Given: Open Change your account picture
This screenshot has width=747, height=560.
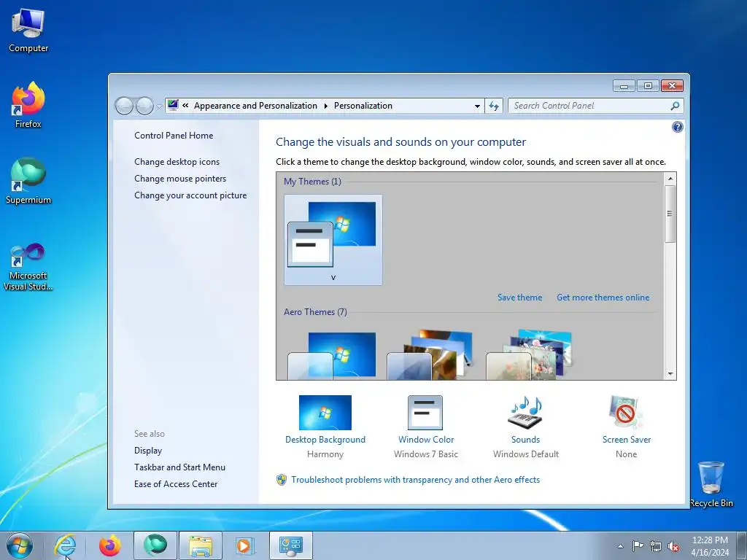Looking at the screenshot, I should click(x=190, y=195).
